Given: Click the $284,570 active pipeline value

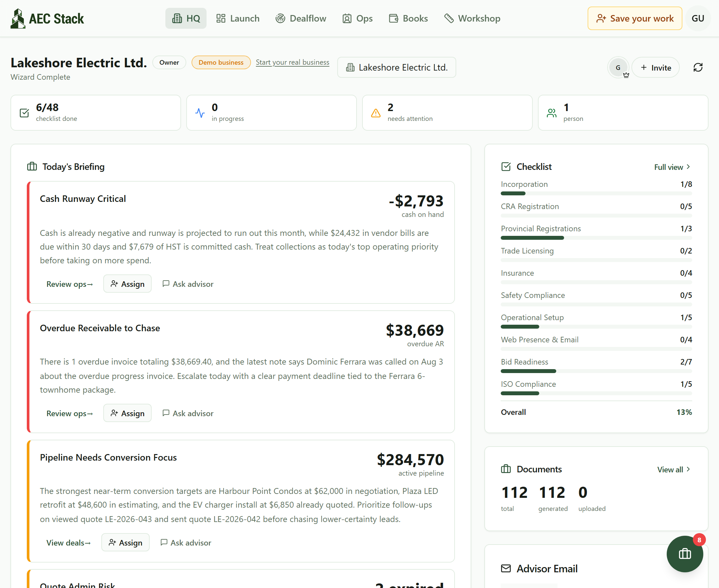Looking at the screenshot, I should pyautogui.click(x=410, y=460).
